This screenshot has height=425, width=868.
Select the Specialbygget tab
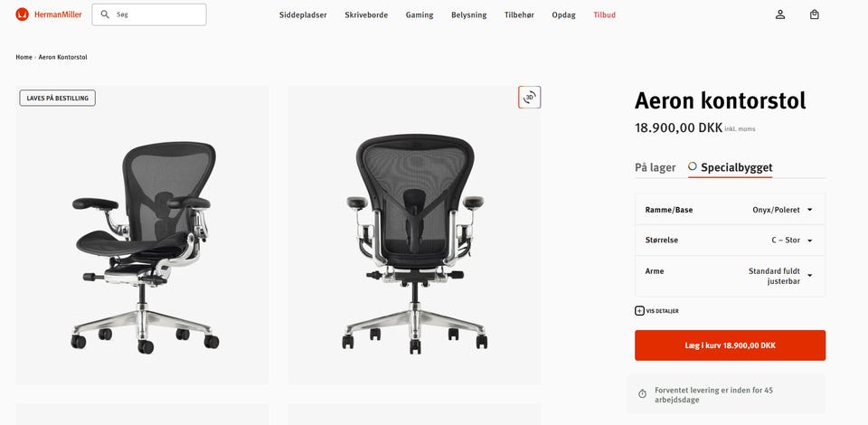[731, 167]
